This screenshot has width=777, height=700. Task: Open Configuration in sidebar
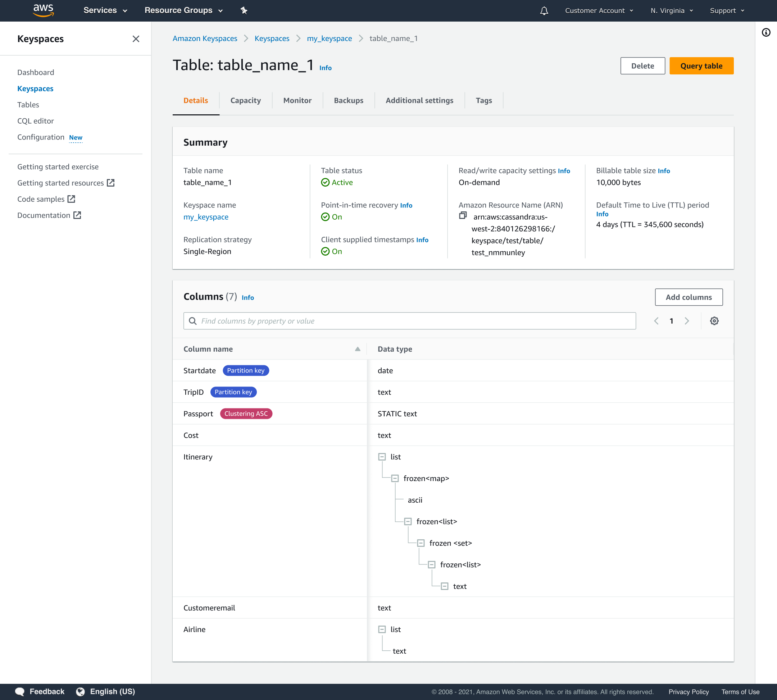point(41,137)
